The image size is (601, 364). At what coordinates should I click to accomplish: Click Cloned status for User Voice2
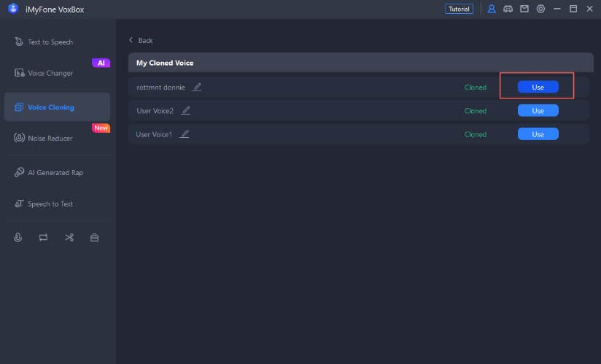[476, 111]
